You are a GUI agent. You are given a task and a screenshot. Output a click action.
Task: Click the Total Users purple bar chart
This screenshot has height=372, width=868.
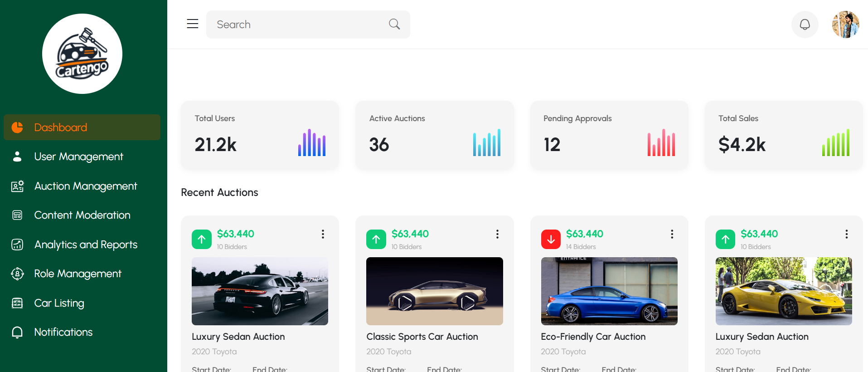[312, 142]
